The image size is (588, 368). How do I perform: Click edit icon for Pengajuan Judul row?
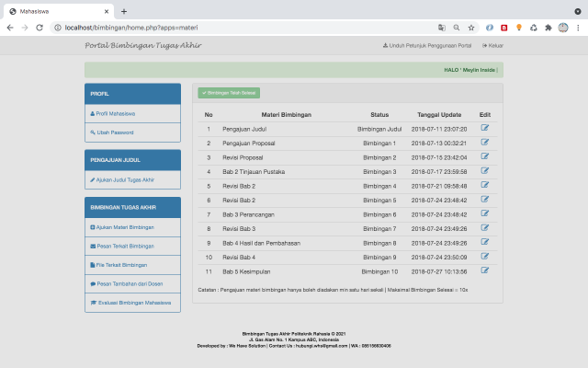pos(485,129)
